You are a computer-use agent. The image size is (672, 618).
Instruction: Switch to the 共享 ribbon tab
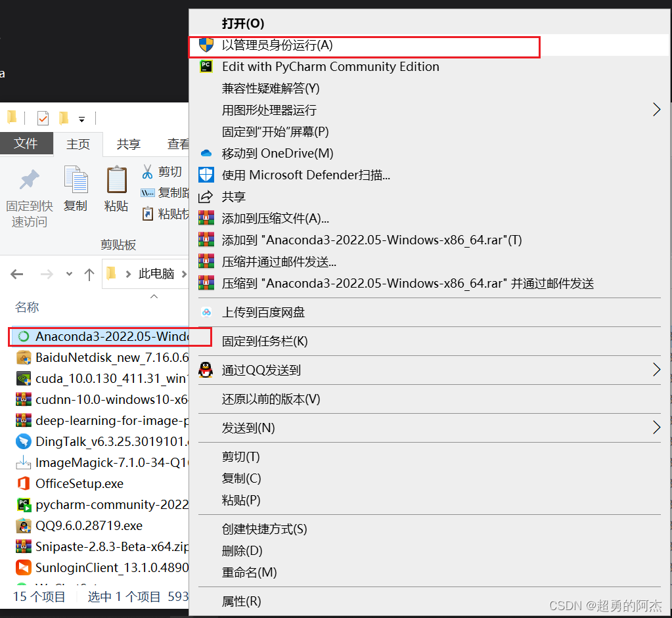click(129, 144)
